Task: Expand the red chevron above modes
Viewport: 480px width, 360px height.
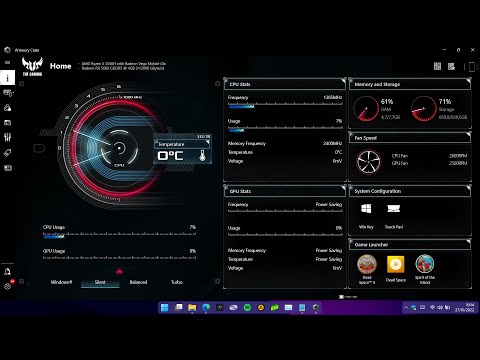Action: [119, 271]
